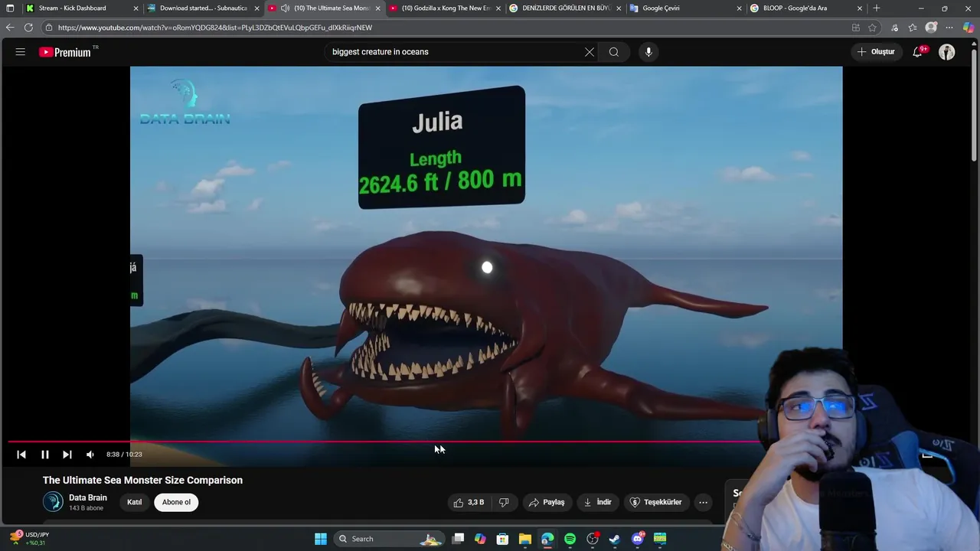Open the account avatar menu
The height and width of the screenshot is (551, 980).
[947, 52]
